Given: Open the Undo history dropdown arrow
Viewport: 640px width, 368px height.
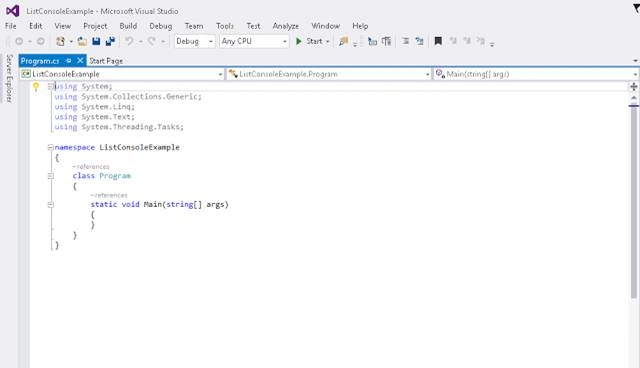Looking at the screenshot, I should tap(140, 42).
